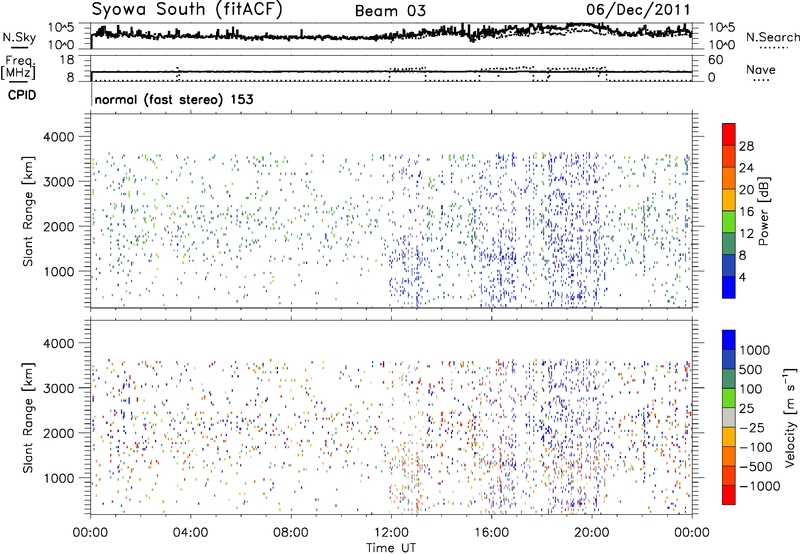Click the "Slant Range [km]" label of the velocity panel
Image resolution: width=800 pixels, height=554 pixels.
[x=28, y=418]
